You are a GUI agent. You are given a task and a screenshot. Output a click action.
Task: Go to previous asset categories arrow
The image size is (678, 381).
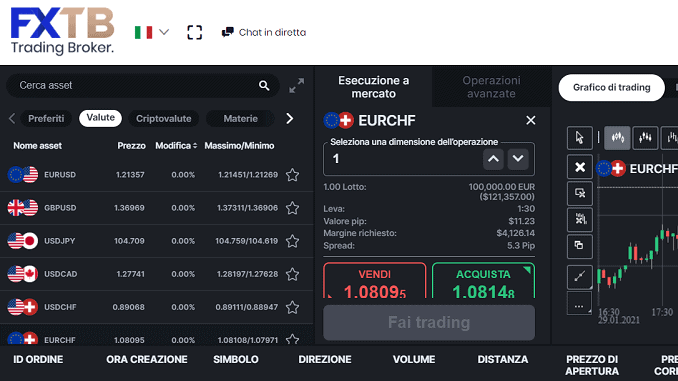pyautogui.click(x=12, y=118)
